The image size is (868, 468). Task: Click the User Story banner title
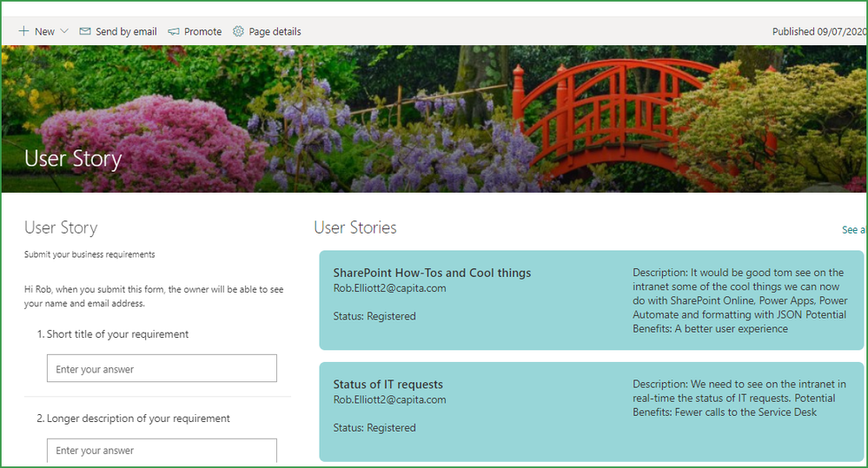click(x=73, y=159)
